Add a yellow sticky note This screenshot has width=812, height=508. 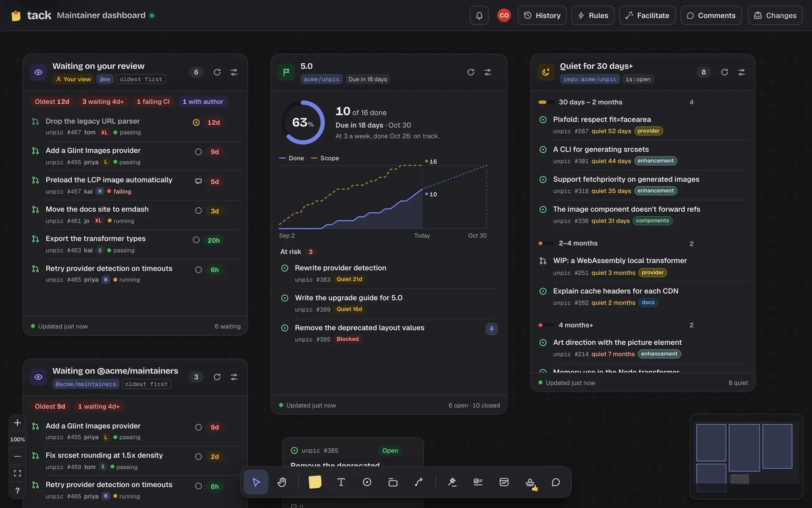pyautogui.click(x=315, y=482)
